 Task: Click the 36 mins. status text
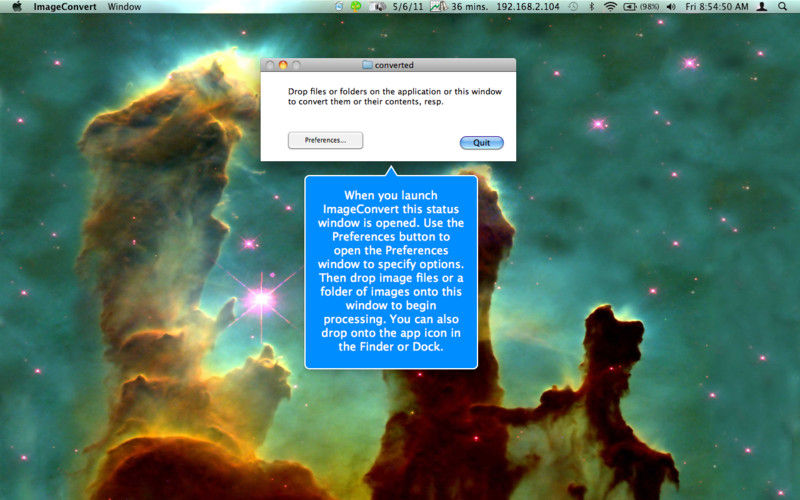(469, 7)
